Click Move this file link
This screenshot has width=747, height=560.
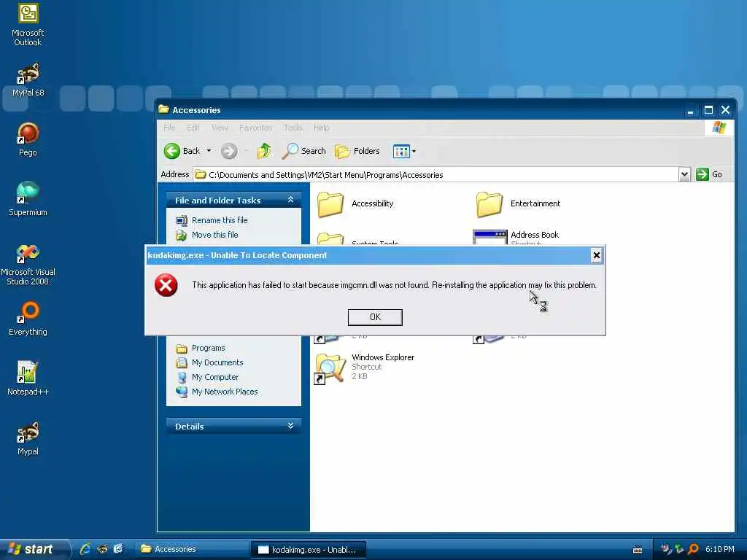click(215, 235)
